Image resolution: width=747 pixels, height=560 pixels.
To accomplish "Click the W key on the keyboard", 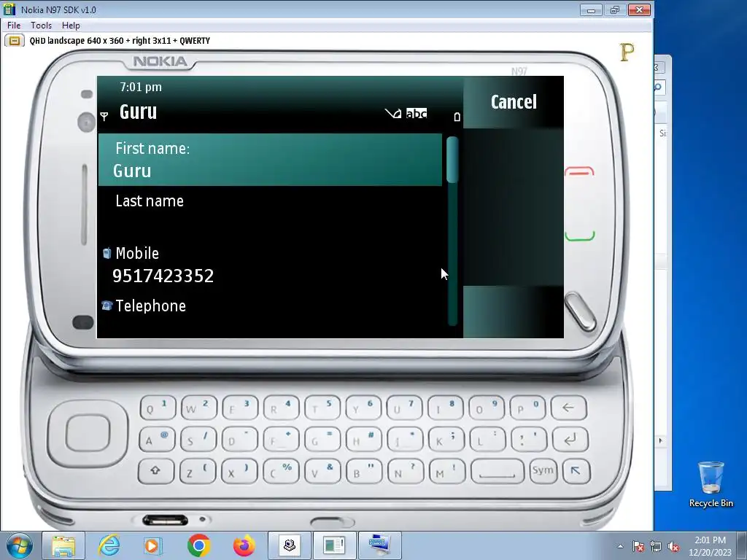I will pos(198,408).
